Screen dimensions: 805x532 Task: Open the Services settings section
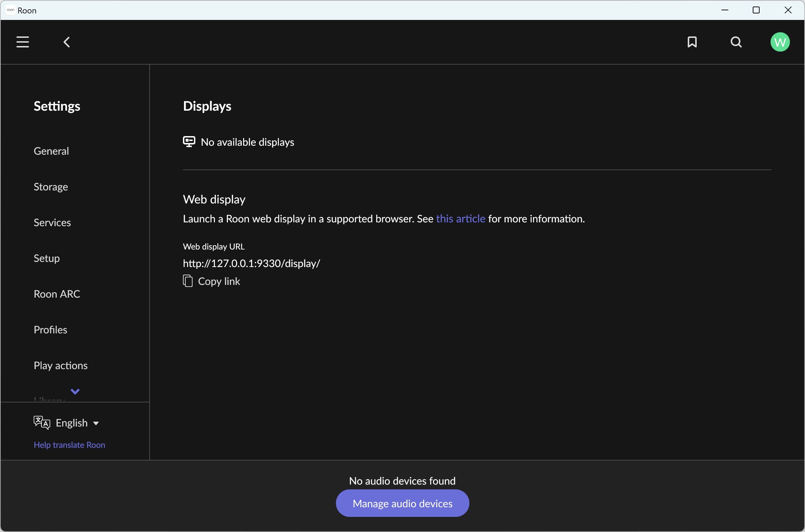pyautogui.click(x=52, y=222)
